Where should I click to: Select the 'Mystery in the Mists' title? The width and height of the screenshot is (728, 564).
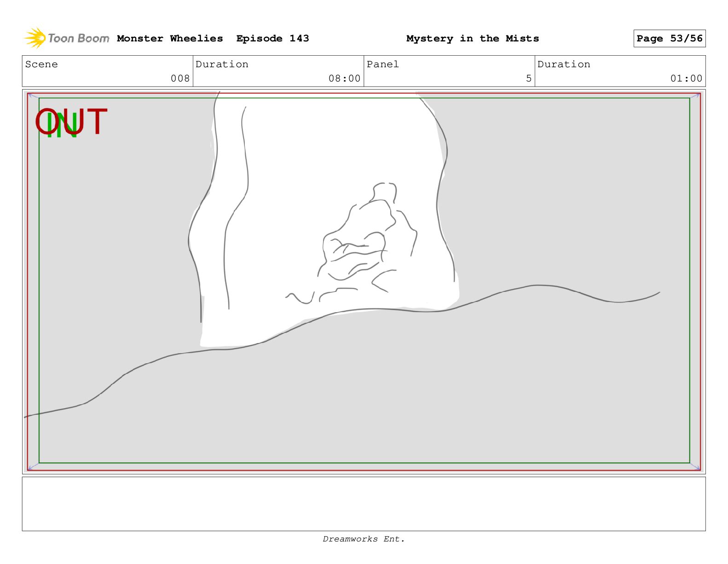point(473,39)
